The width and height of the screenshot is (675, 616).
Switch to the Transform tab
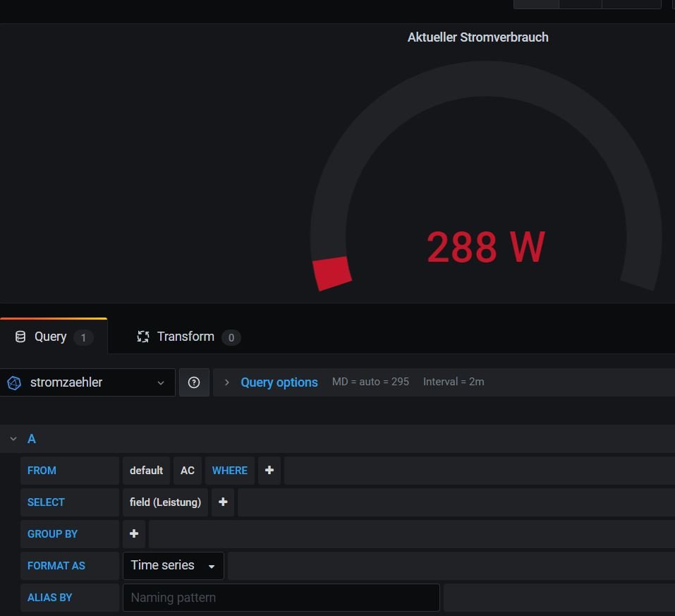click(186, 337)
